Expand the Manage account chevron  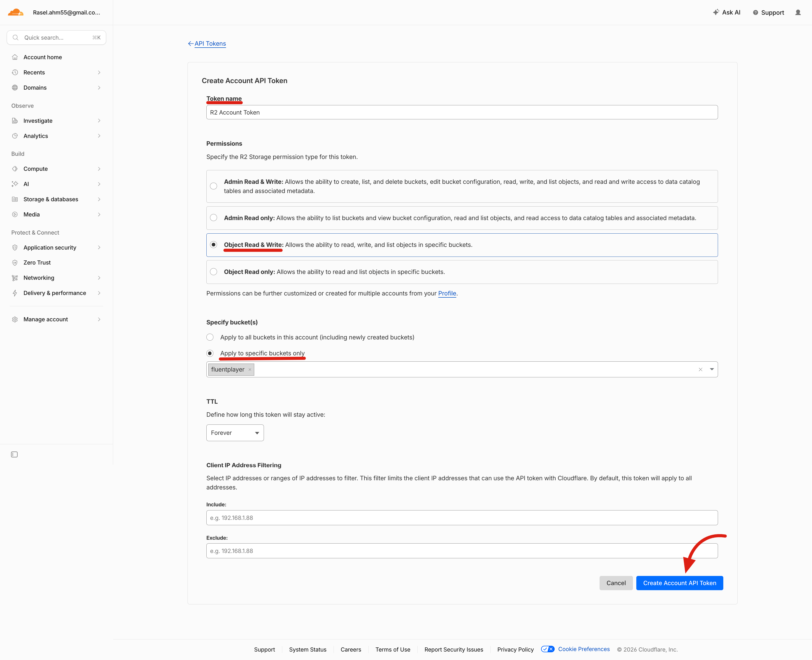click(x=99, y=319)
